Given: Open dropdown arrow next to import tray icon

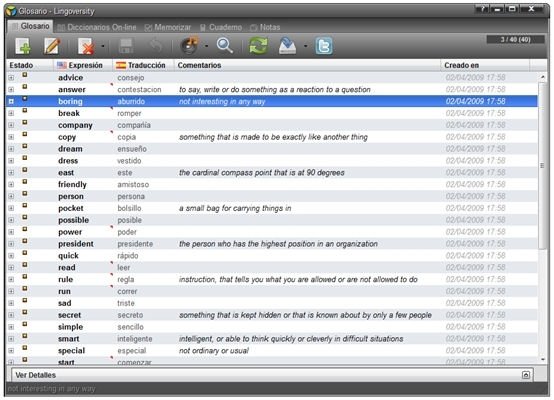Looking at the screenshot, I should [305, 46].
